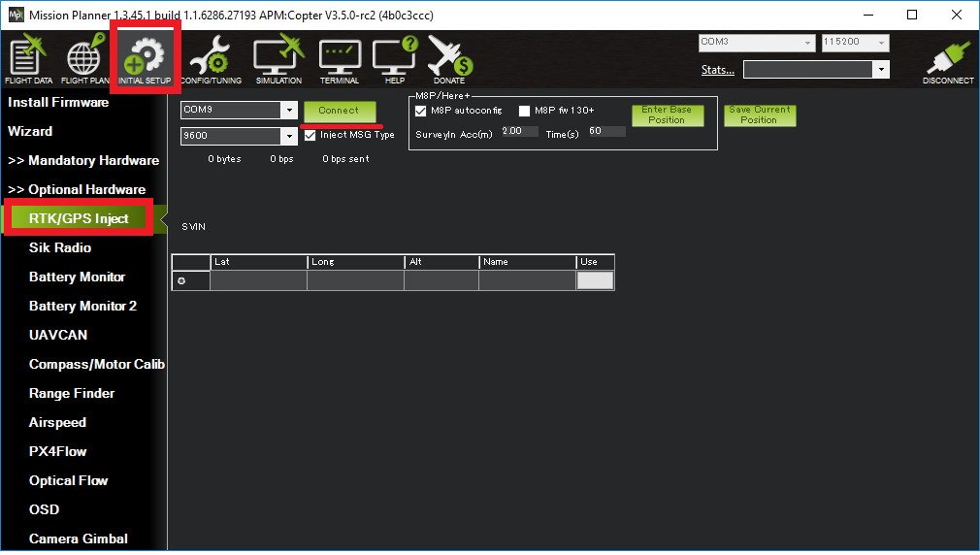The image size is (980, 555).
Task: Expand the COM9 port dropdown
Action: 288,111
